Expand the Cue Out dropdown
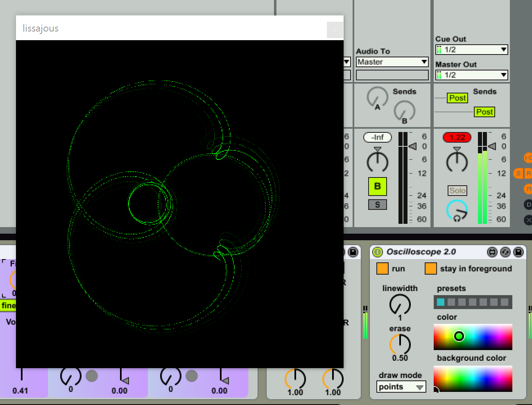532x405 pixels. point(471,50)
